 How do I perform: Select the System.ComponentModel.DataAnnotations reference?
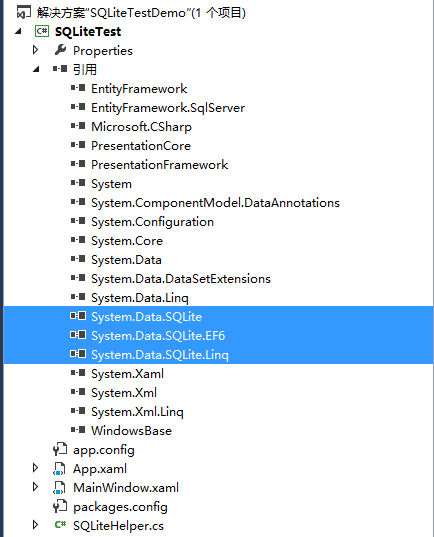215,203
